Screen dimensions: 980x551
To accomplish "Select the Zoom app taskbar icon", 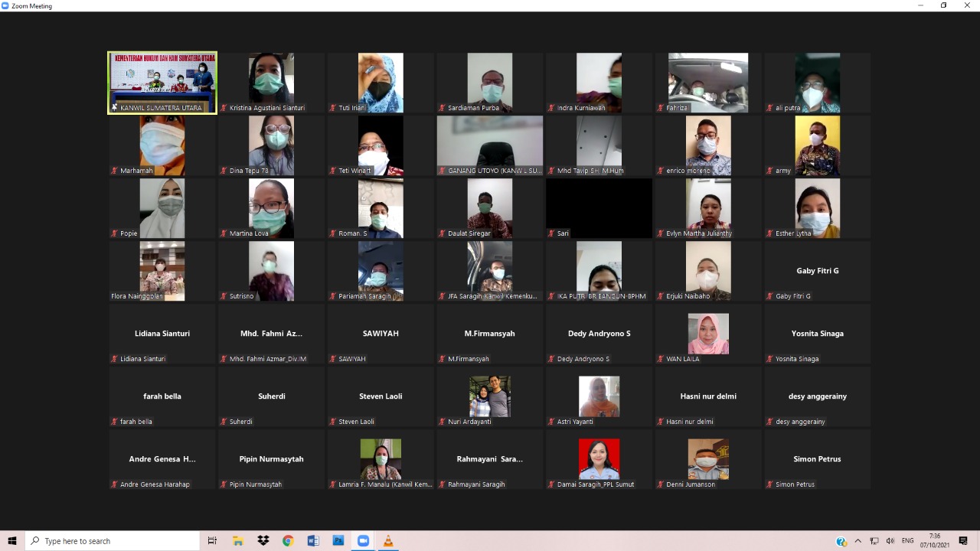I will coord(363,541).
